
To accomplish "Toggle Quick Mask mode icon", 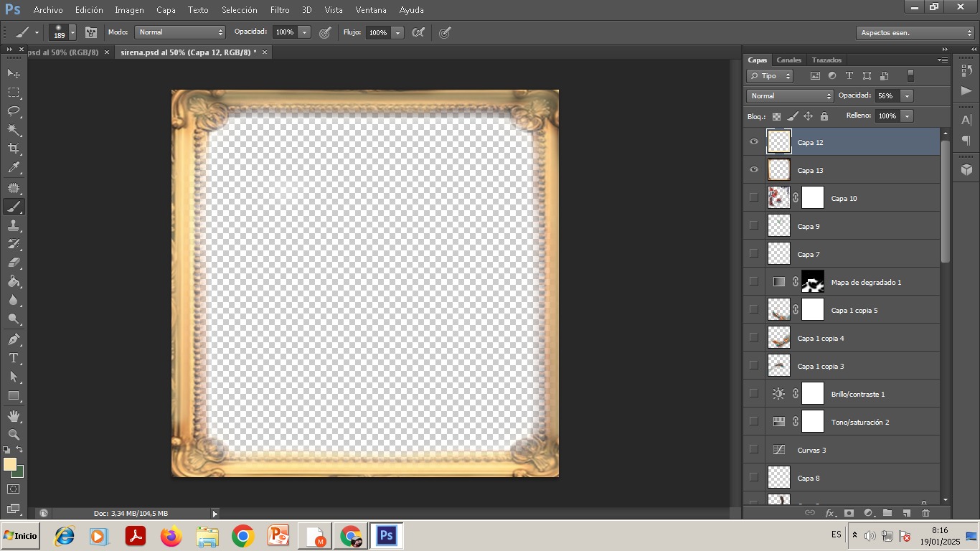I will (x=14, y=489).
